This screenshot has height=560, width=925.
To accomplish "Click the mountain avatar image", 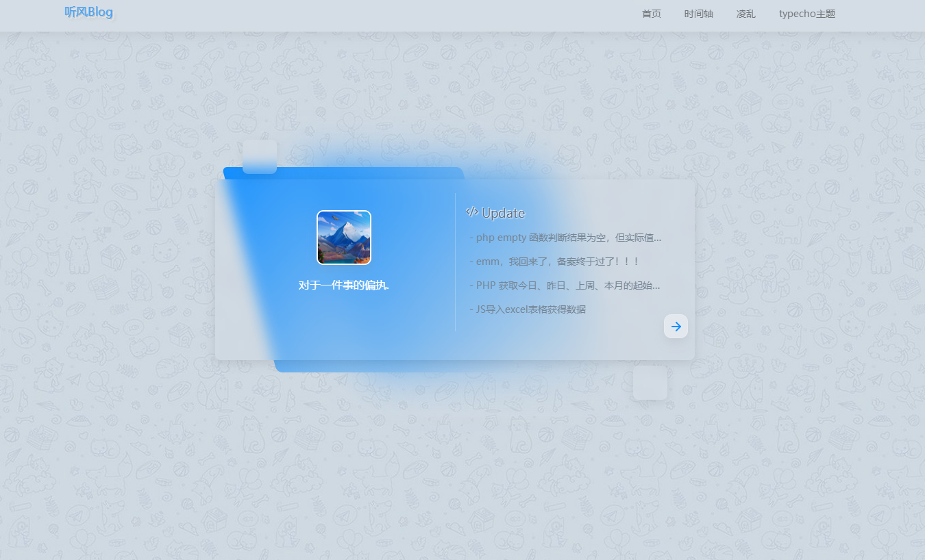I will [344, 237].
